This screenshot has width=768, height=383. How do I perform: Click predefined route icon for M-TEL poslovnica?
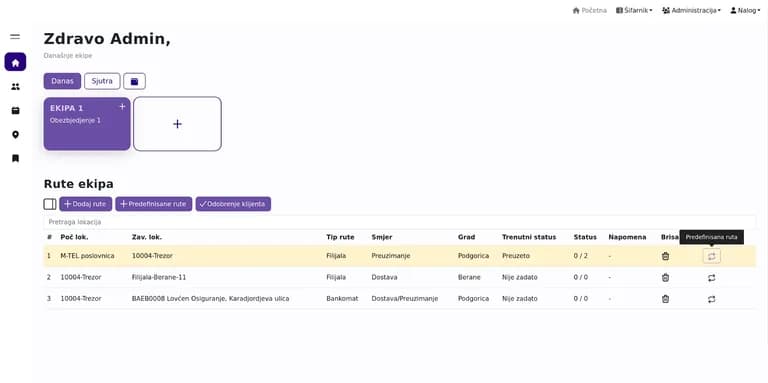(x=712, y=256)
